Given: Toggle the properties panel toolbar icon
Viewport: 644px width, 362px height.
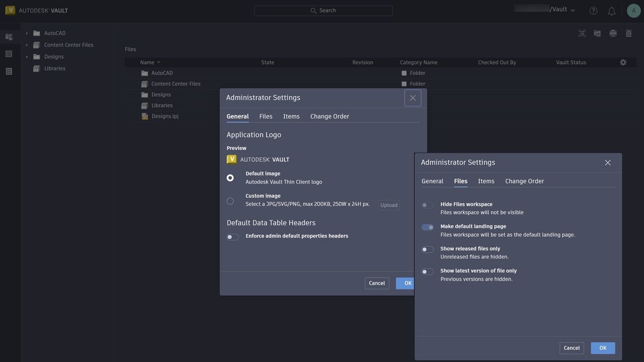Looking at the screenshot, I should click(x=629, y=33).
